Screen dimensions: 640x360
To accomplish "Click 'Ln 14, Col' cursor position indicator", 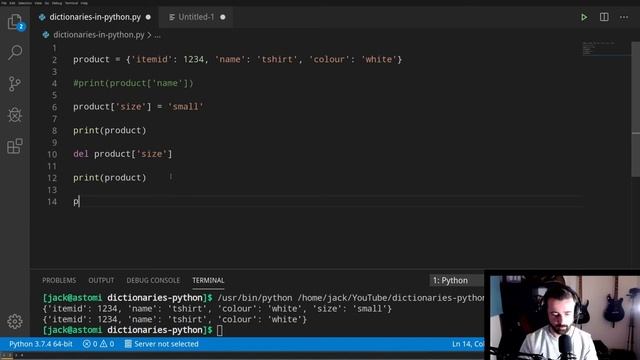I will click(x=468, y=344).
